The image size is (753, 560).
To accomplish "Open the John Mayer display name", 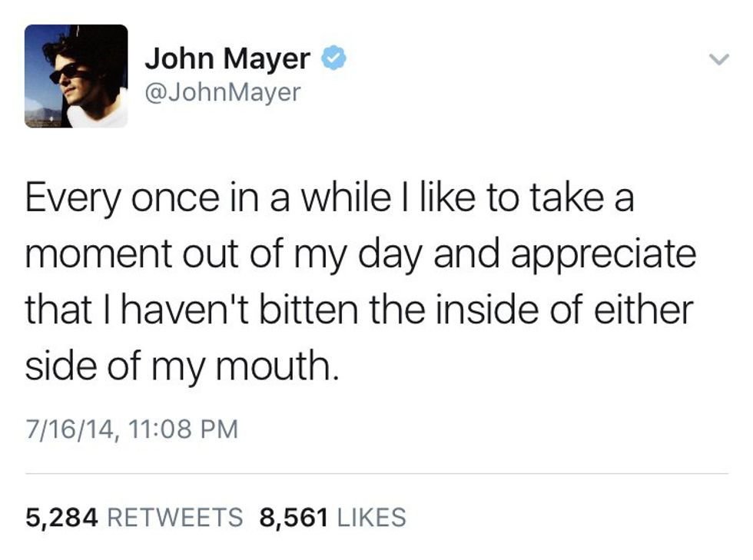I will [227, 58].
